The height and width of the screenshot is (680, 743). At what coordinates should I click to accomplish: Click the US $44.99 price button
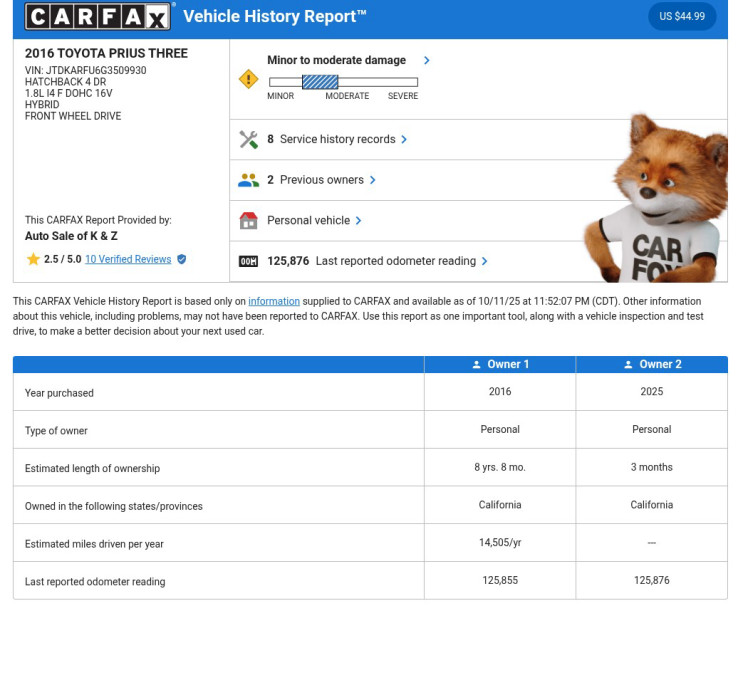tap(682, 16)
